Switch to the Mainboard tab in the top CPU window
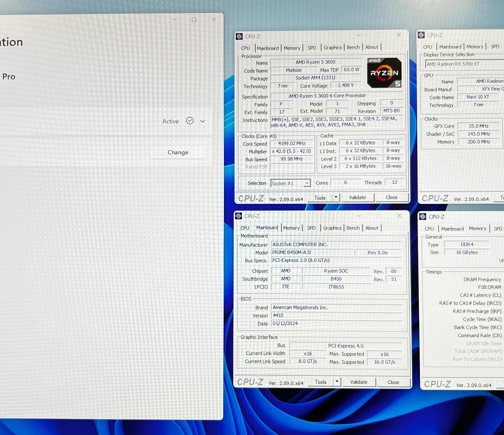Image resolution: width=504 pixels, height=435 pixels. [x=268, y=48]
